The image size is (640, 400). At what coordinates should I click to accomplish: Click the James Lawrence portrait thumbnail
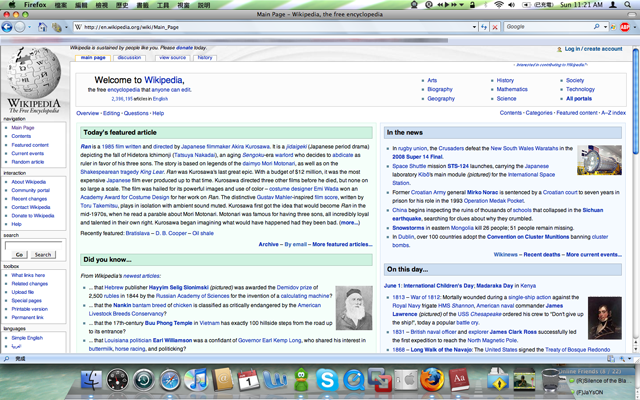pos(604,318)
